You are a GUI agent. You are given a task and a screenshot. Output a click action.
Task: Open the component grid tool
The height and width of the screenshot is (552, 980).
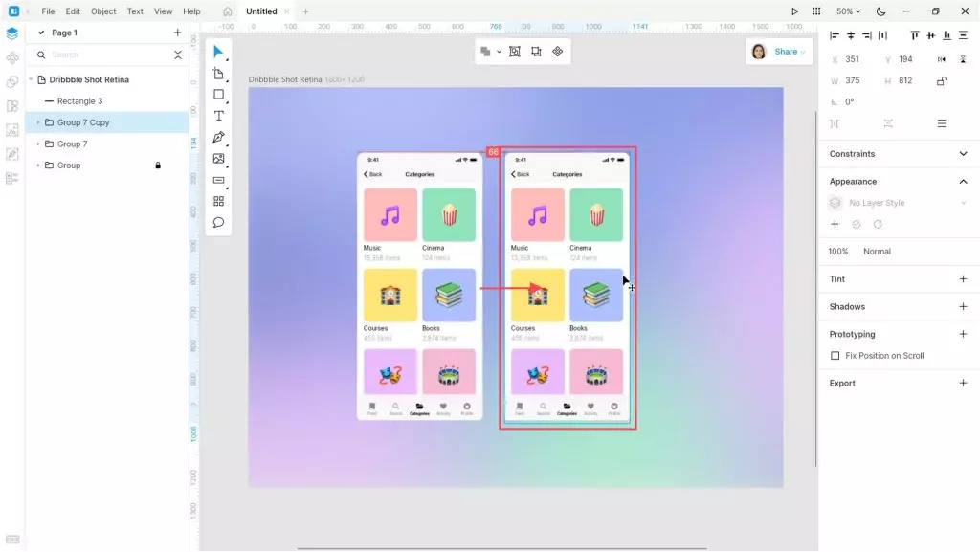pyautogui.click(x=218, y=201)
